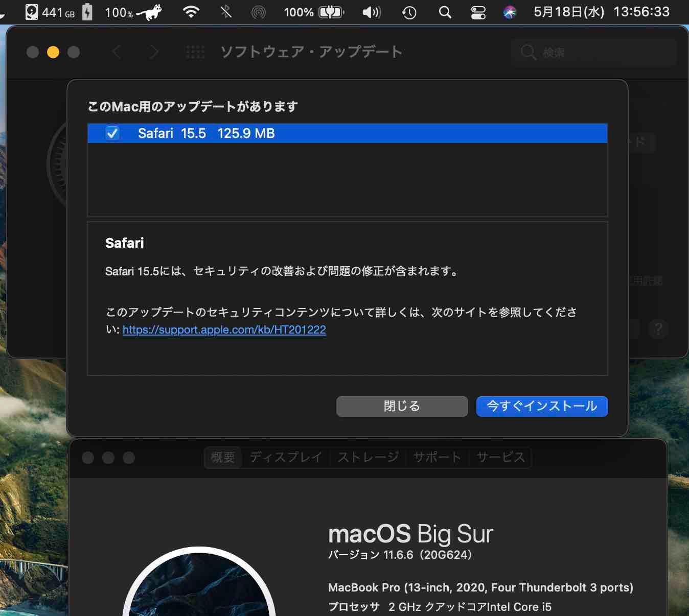
Task: Open the Bluetooth menu bar icon
Action: coord(225,12)
